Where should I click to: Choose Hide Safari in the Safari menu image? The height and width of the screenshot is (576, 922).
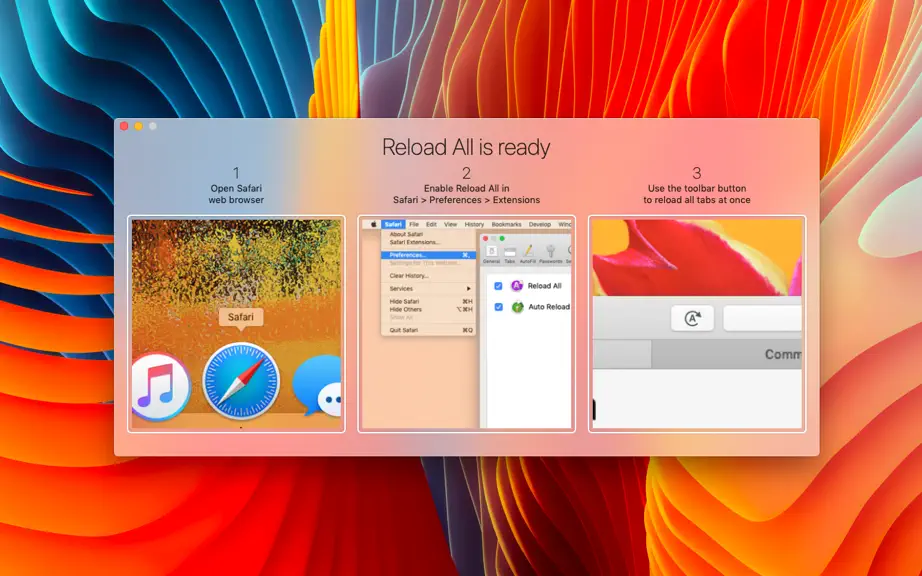(429, 301)
